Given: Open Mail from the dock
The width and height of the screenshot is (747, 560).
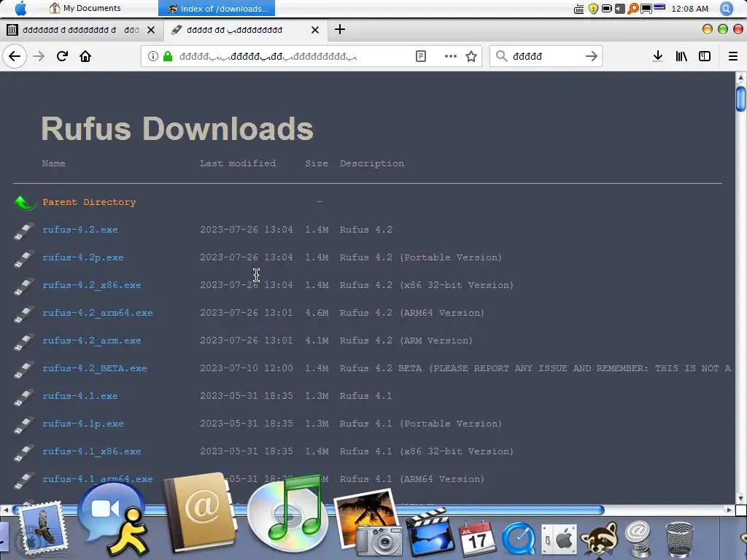Looking at the screenshot, I should pyautogui.click(x=42, y=529).
